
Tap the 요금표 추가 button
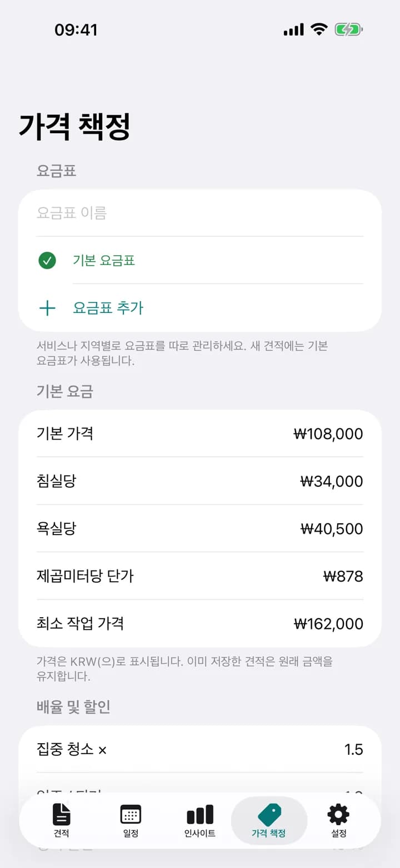coord(200,308)
